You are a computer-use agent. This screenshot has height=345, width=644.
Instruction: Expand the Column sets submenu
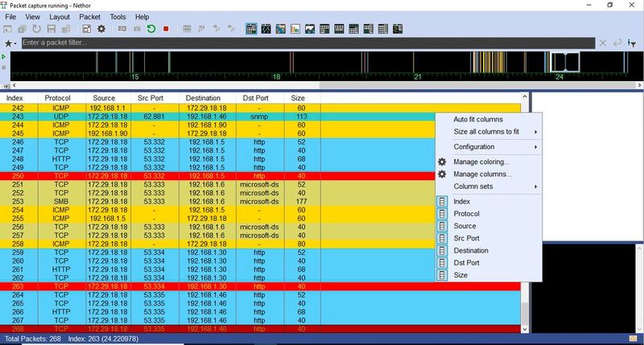[x=488, y=186]
